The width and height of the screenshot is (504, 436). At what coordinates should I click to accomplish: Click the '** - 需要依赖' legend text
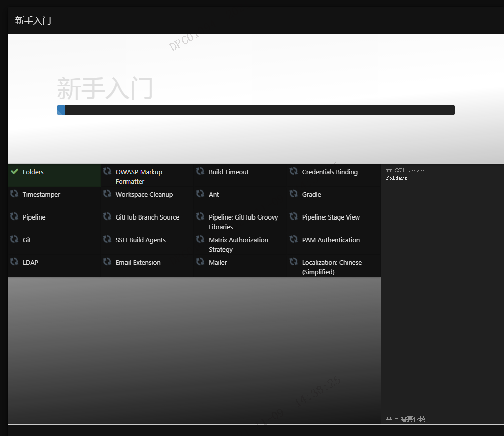pyautogui.click(x=405, y=419)
